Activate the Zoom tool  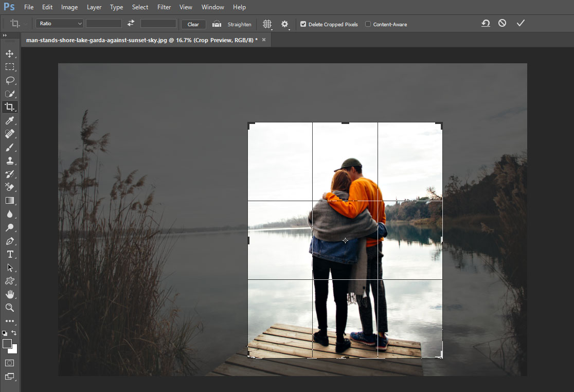tap(10, 308)
